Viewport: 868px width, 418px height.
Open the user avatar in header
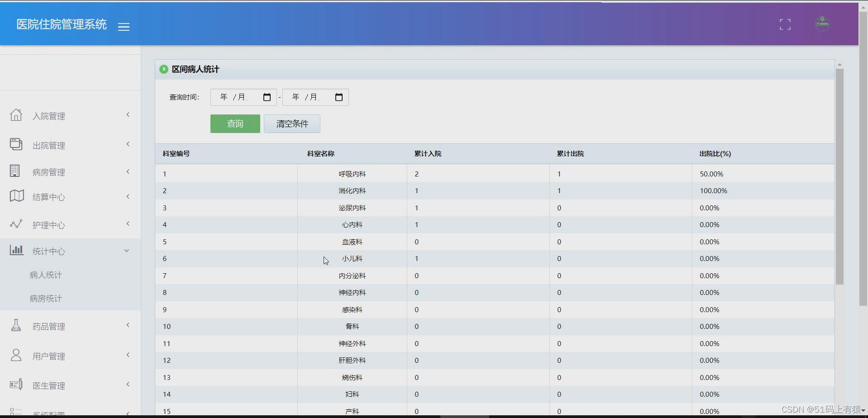tap(822, 24)
